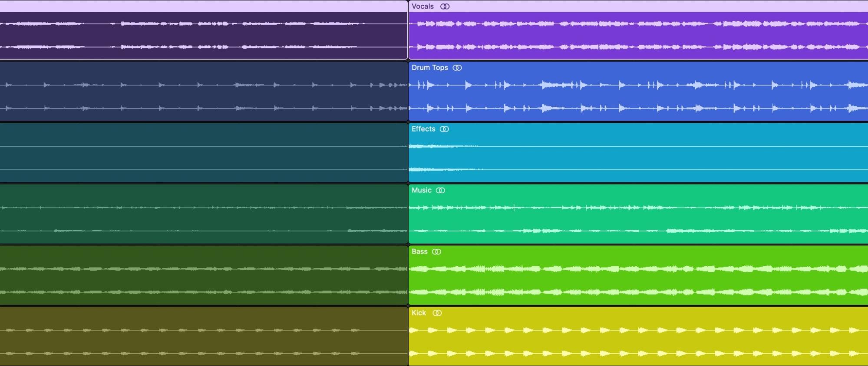Viewport: 868px width, 366px height.
Task: Click the loop icon on Vocals region
Action: [445, 7]
